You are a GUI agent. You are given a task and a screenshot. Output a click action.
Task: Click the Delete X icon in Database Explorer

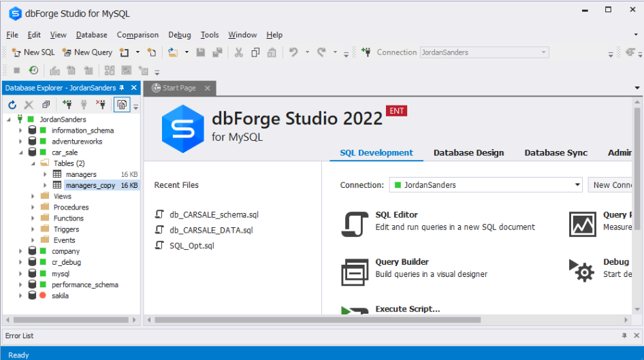tap(29, 105)
